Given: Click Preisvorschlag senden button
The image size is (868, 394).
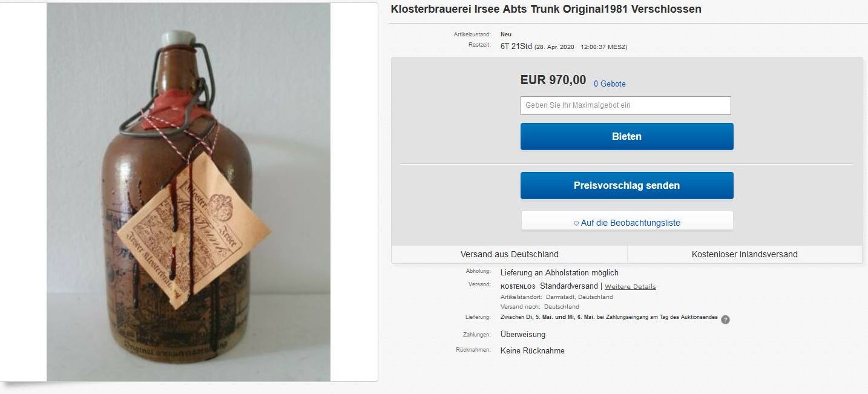Looking at the screenshot, I should 627,185.
